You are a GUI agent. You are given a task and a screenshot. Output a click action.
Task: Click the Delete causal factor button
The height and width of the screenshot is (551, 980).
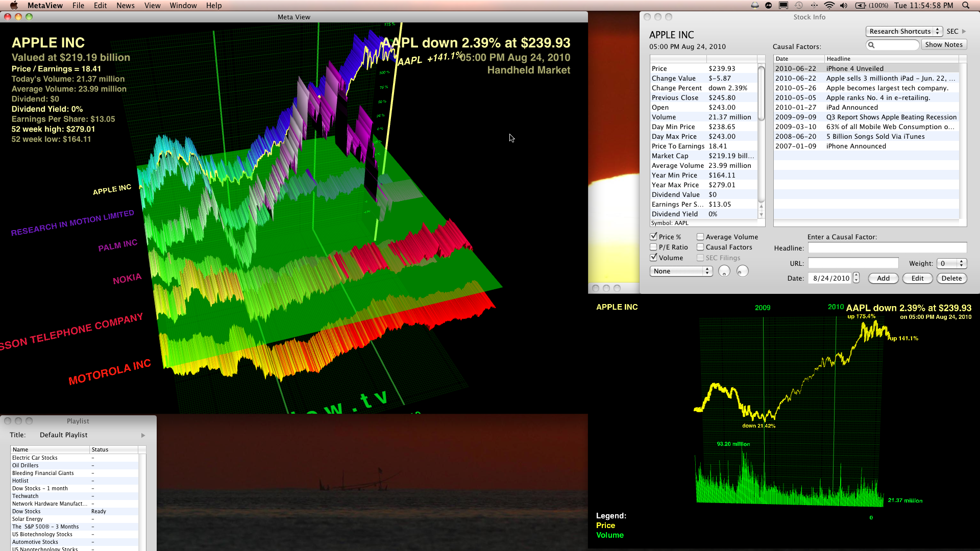coord(951,279)
